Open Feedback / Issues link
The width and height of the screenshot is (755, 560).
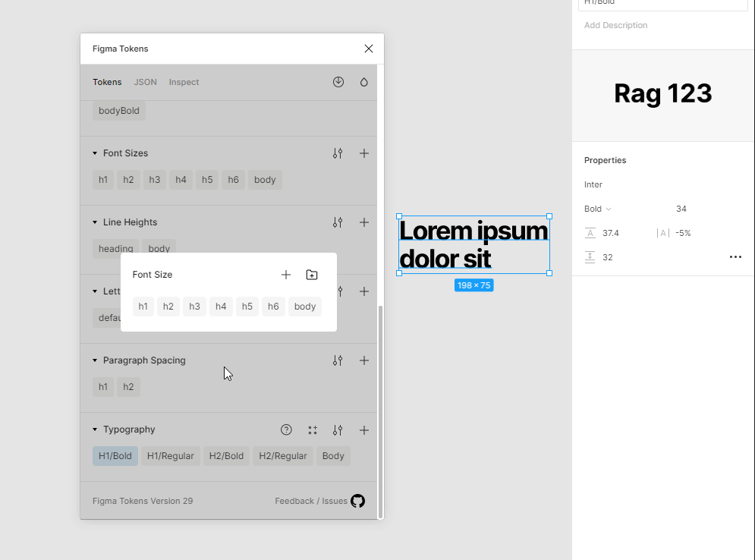311,502
